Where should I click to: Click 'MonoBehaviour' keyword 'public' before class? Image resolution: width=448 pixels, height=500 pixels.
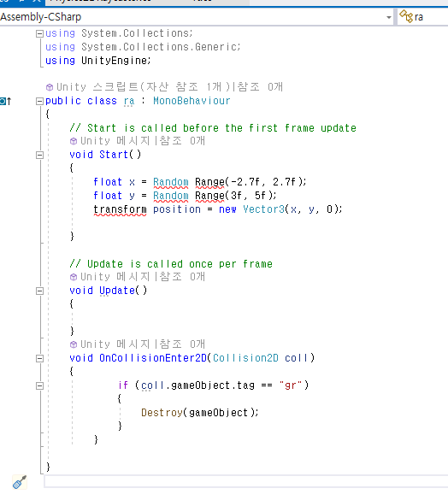coord(63,101)
